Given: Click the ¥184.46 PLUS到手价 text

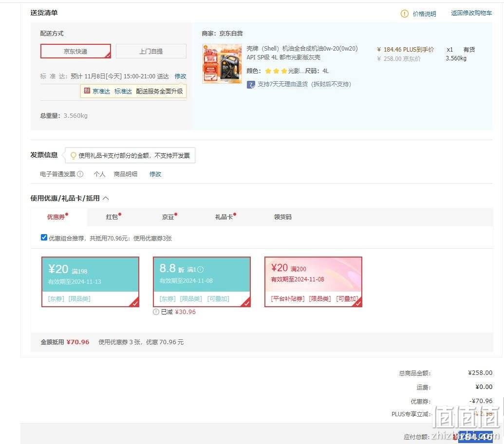Looking at the screenshot, I should click(x=405, y=50).
